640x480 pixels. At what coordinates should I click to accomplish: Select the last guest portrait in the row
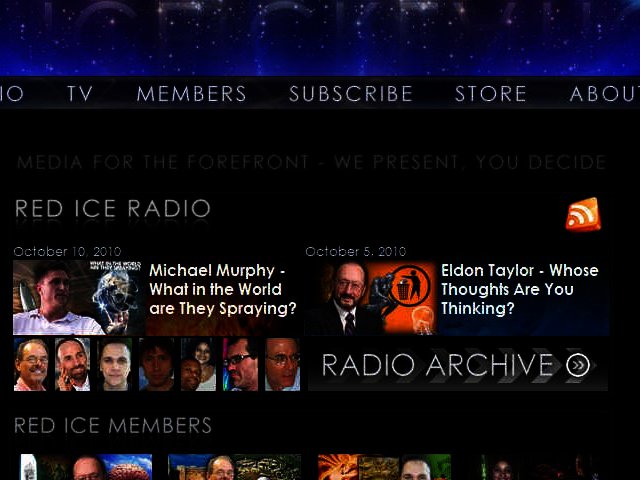[x=282, y=364]
